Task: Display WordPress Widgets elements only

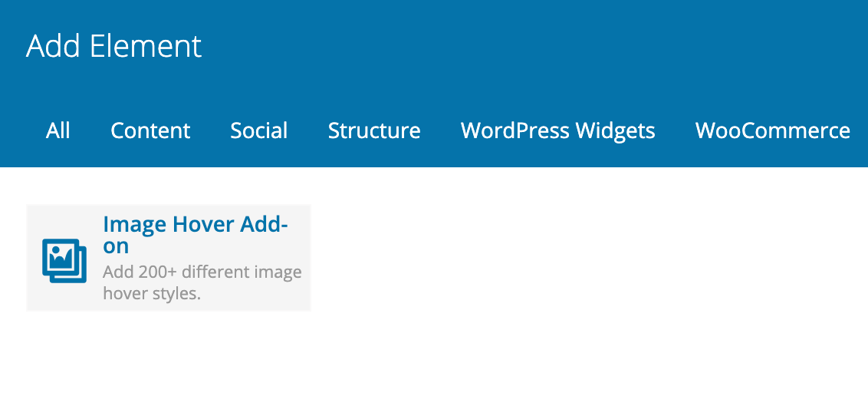Action: (558, 130)
